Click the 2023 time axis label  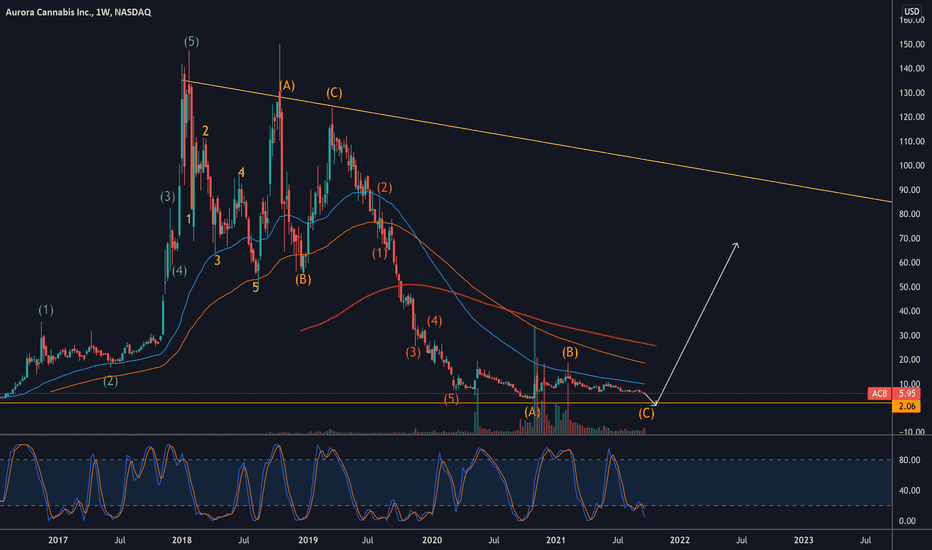(804, 540)
